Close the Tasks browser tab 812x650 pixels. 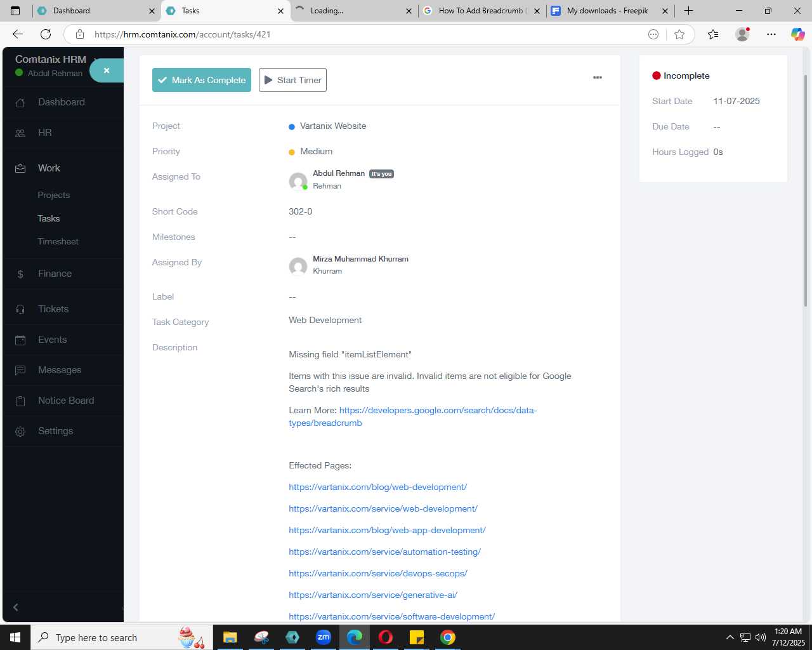(x=280, y=11)
